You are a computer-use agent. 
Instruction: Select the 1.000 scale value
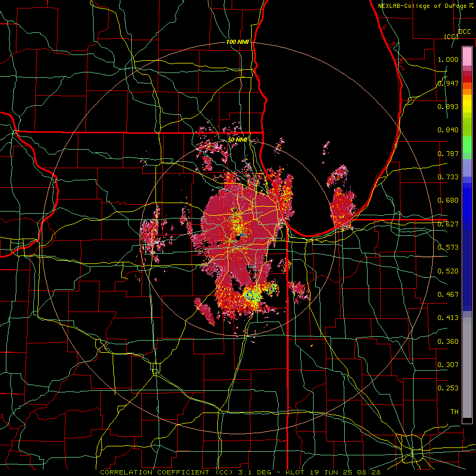click(x=448, y=59)
